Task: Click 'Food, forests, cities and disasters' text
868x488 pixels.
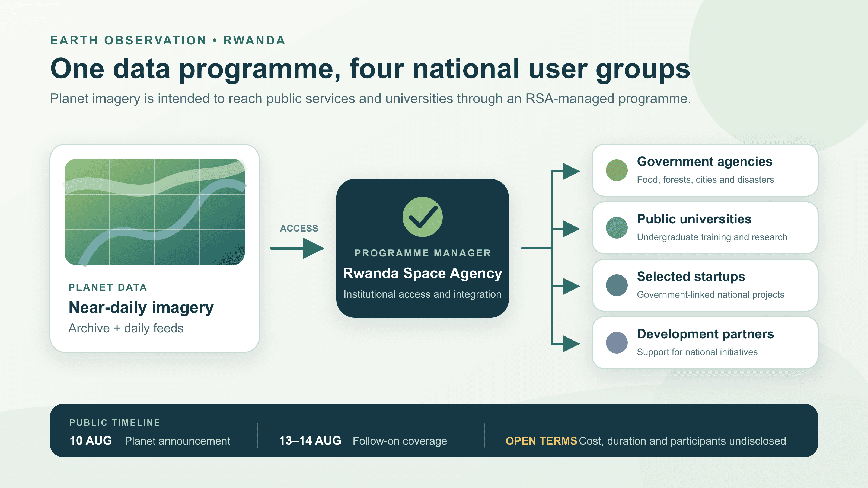Action: click(x=705, y=179)
